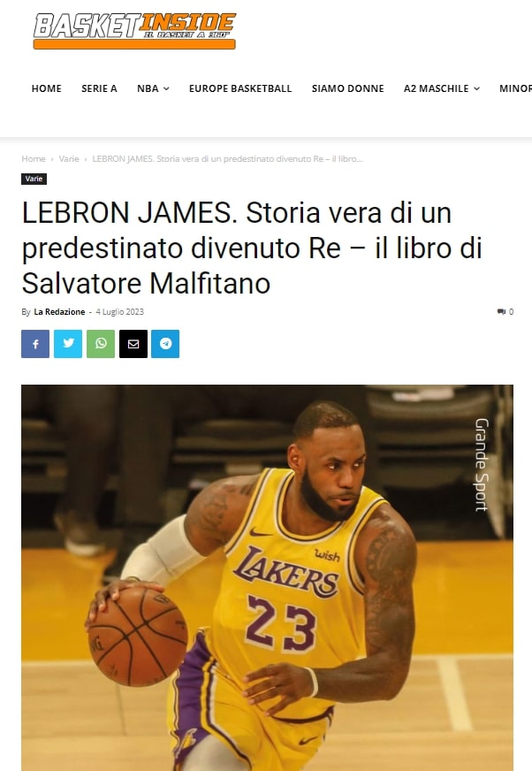The height and width of the screenshot is (771, 532).
Task: Open the LeBron James featured image
Action: pyautogui.click(x=267, y=577)
